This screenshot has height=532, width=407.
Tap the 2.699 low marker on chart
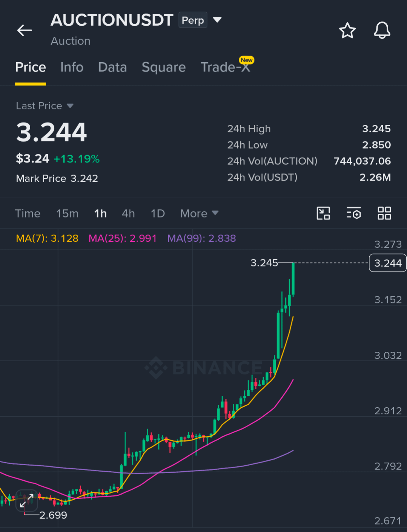tap(53, 515)
